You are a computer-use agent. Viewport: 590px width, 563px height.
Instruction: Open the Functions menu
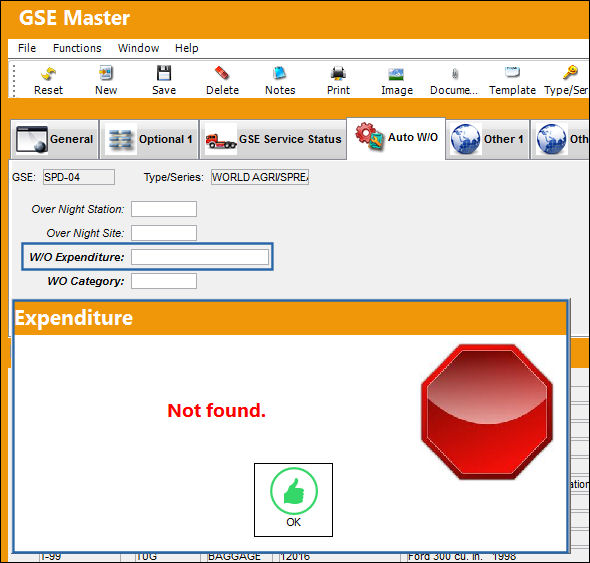click(77, 48)
